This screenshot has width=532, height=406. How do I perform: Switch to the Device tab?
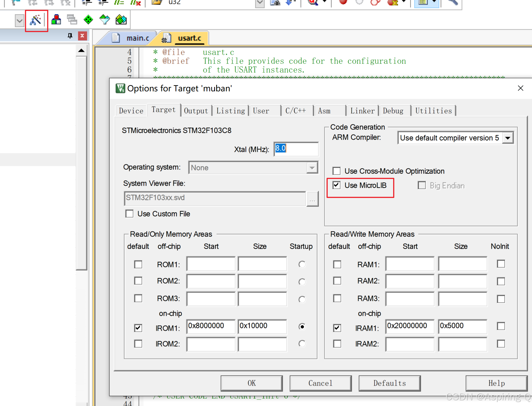coord(131,111)
